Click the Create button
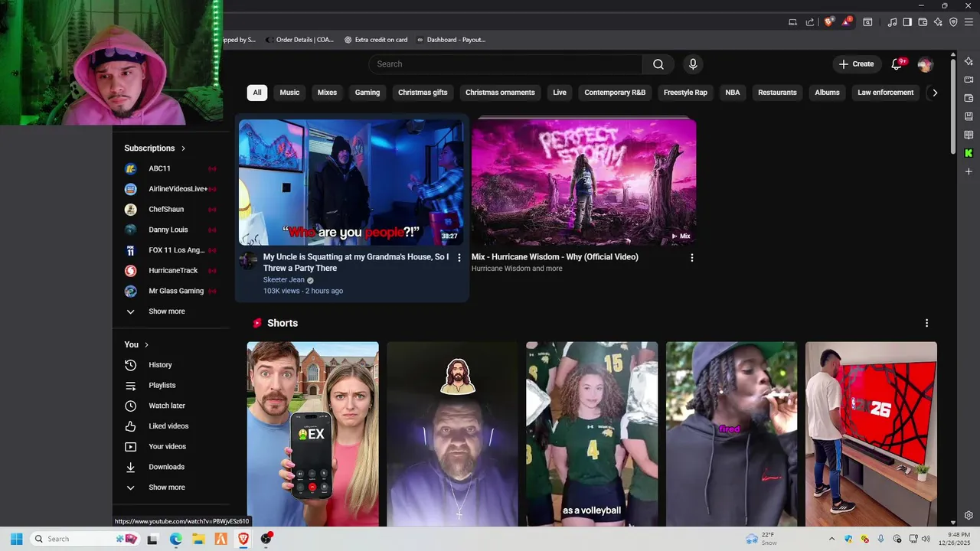Viewport: 980px width, 551px height. [x=856, y=64]
